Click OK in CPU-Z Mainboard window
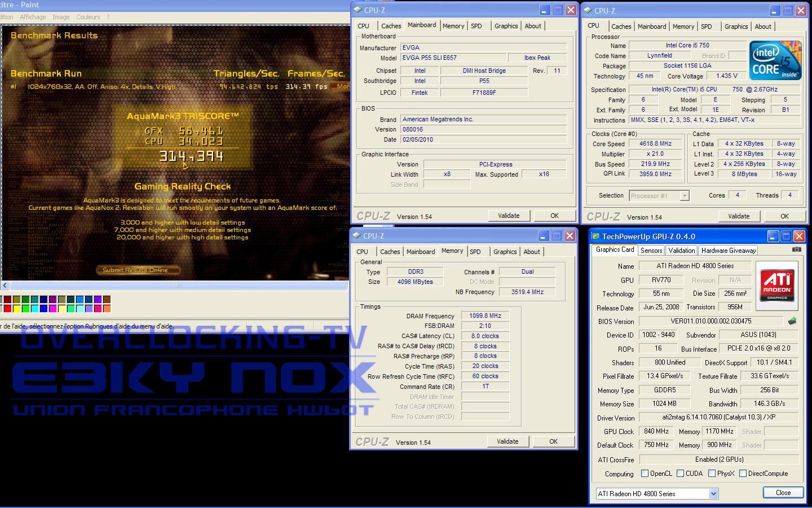 coord(554,216)
